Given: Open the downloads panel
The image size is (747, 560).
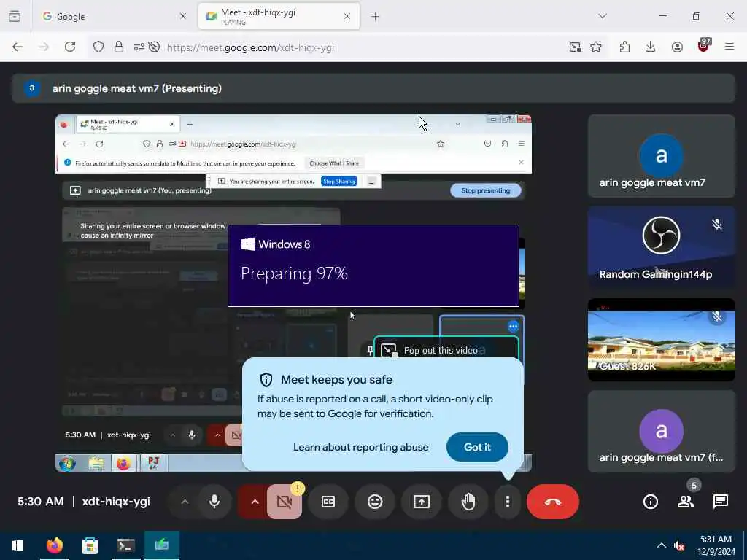Looking at the screenshot, I should click(650, 47).
